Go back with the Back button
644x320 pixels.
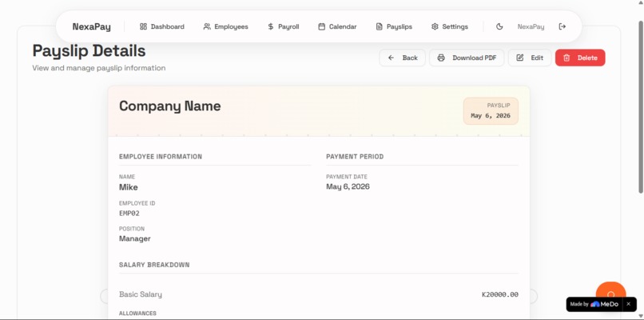[403, 58]
